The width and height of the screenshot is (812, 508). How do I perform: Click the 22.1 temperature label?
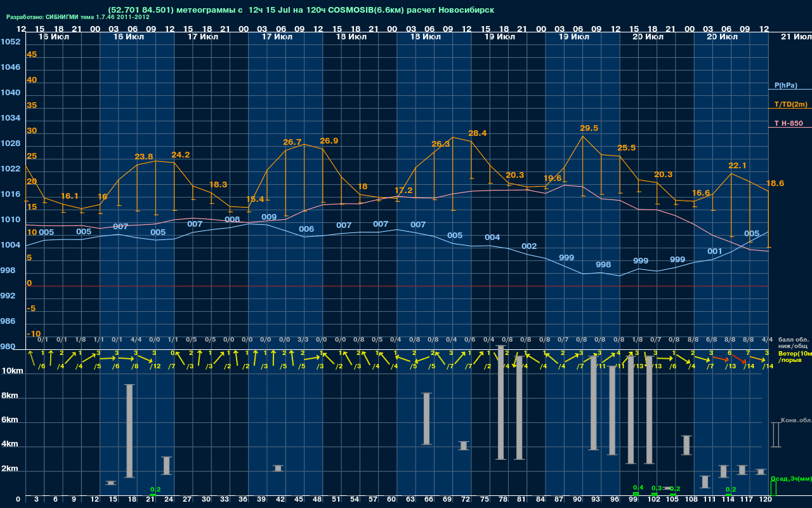738,166
